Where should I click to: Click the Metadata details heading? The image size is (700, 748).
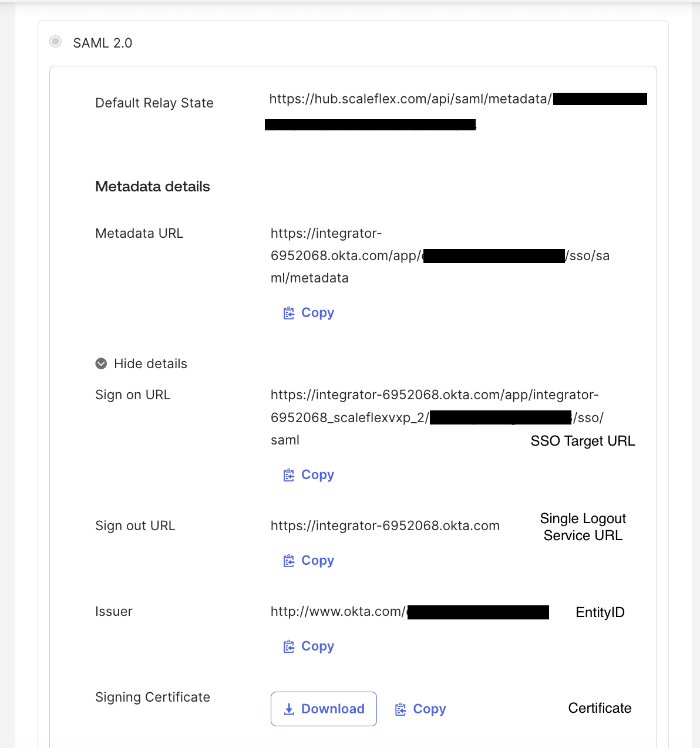click(x=153, y=187)
